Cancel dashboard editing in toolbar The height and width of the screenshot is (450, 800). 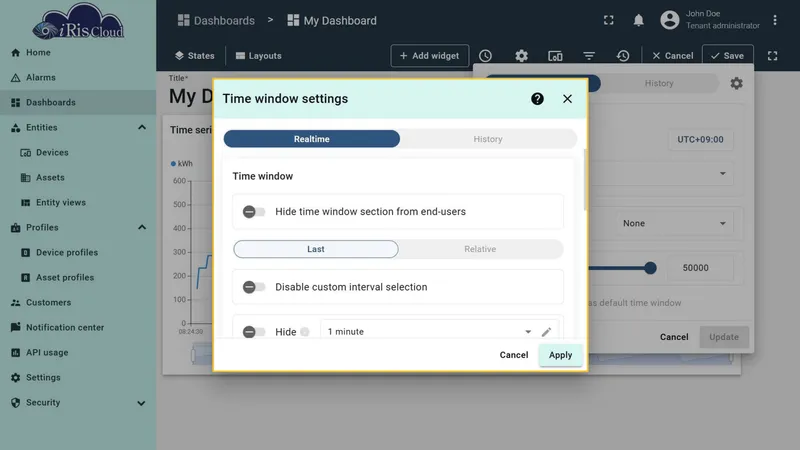tap(673, 56)
